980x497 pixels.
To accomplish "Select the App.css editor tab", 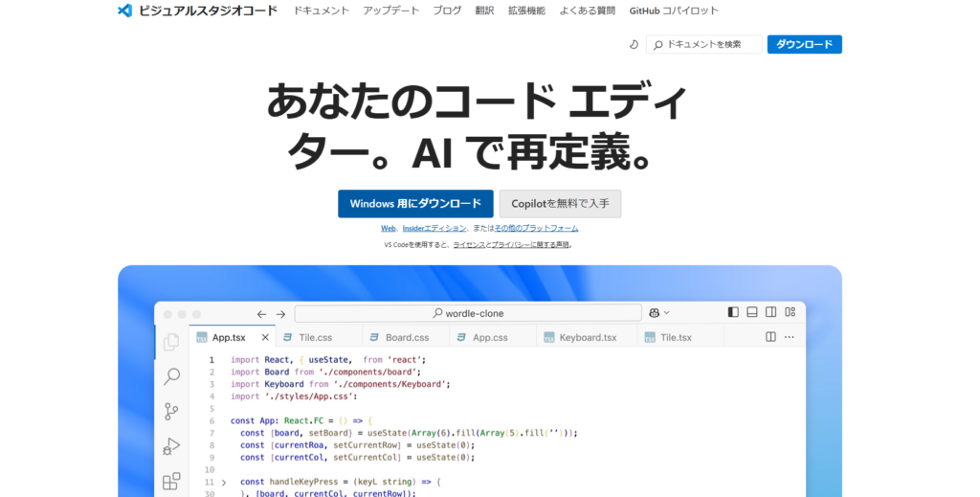I will point(493,338).
